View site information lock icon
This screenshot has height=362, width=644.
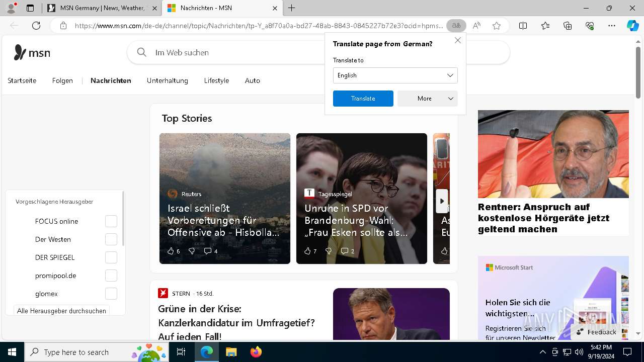(x=63, y=26)
